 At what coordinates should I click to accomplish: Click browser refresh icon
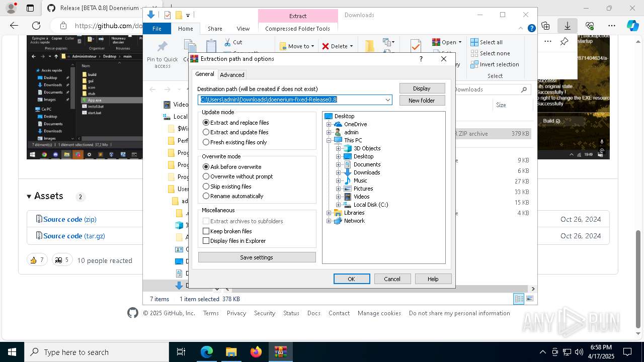pos(36,26)
